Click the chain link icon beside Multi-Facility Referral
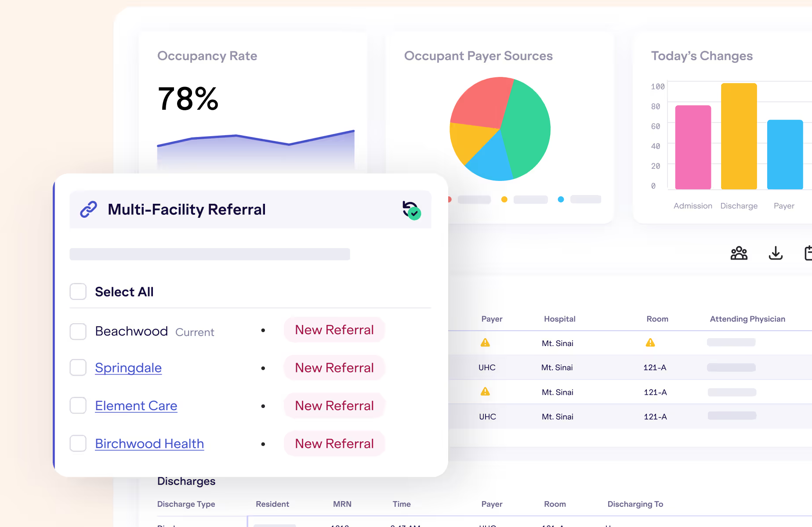This screenshot has height=527, width=812. [88, 209]
